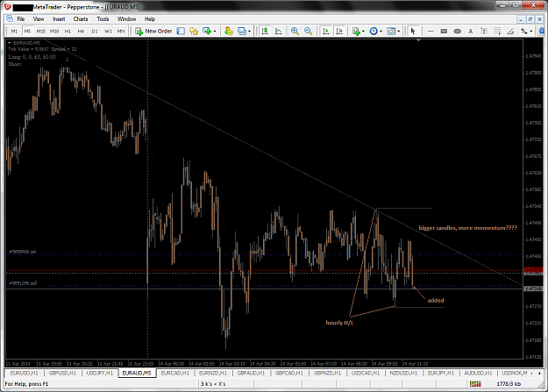The image size is (548, 392).
Task: Select the horizontal line drawing tool
Action: click(431, 31)
